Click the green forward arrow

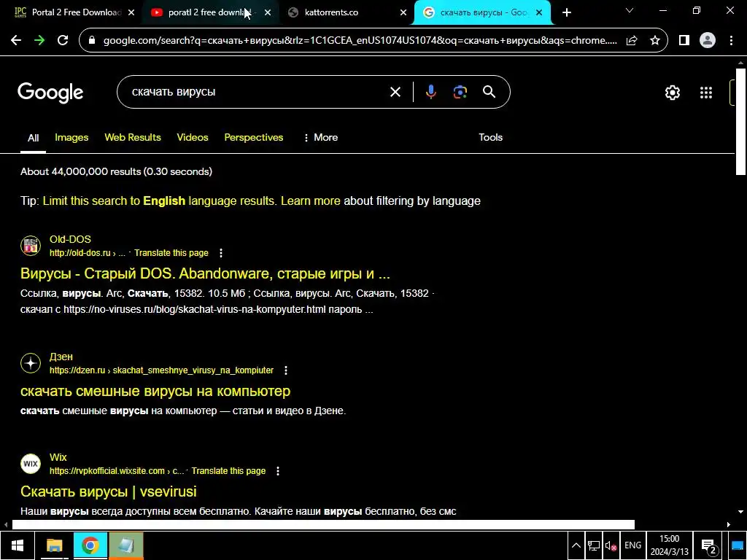click(x=39, y=41)
